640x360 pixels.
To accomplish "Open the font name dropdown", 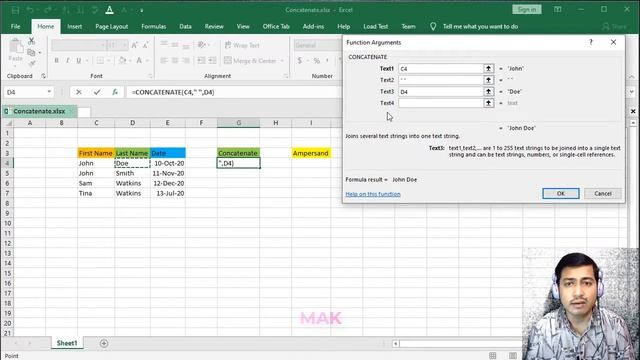I will [x=102, y=45].
